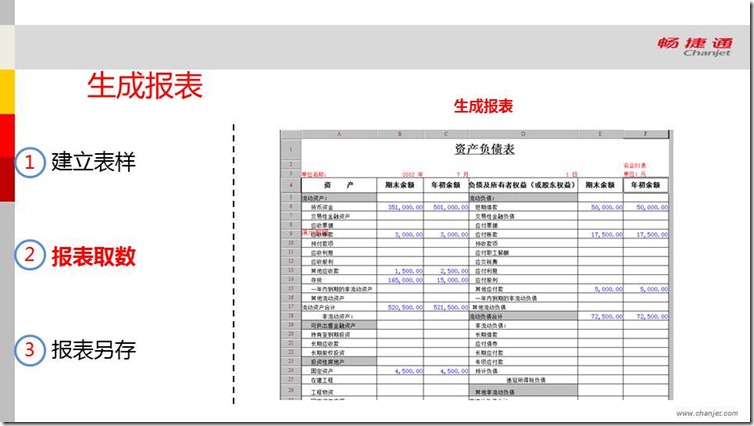Select column A header
This screenshot has width=754, height=426.
[339, 134]
